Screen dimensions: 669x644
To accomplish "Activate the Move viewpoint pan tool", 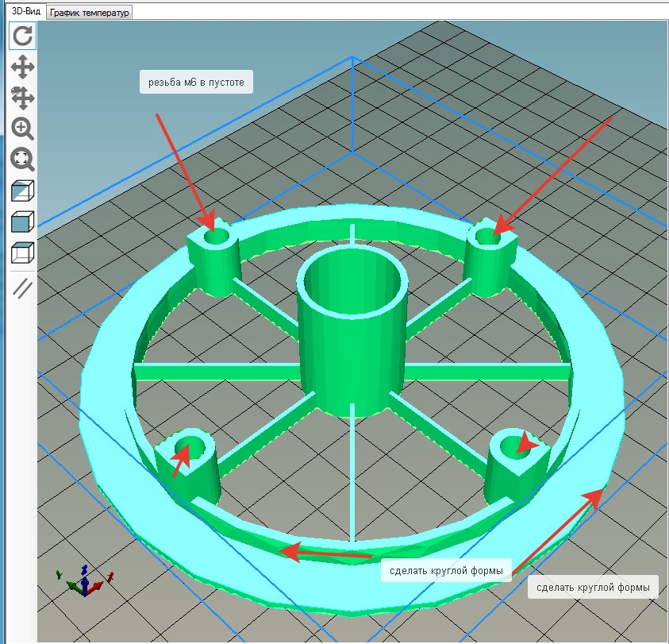I will tap(22, 67).
